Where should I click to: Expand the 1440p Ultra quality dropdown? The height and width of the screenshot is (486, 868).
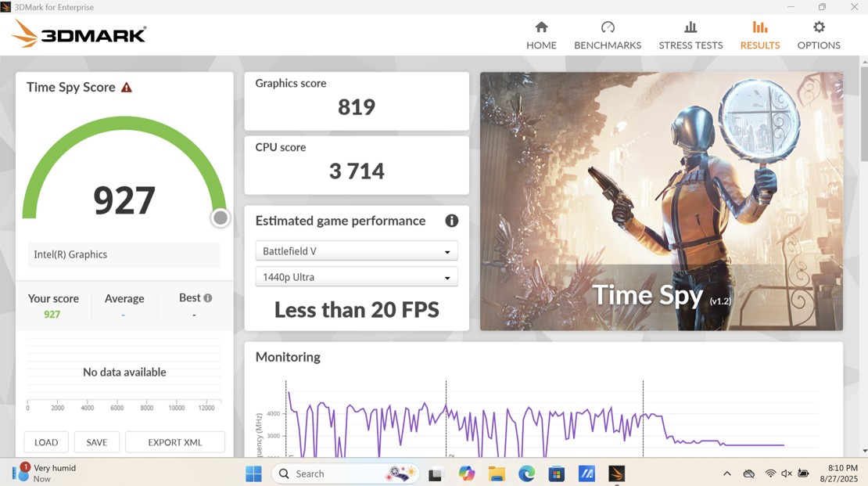(x=357, y=276)
